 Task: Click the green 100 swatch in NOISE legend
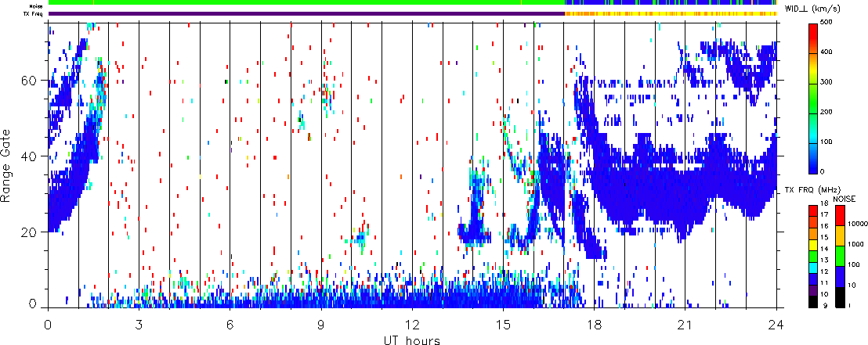[841, 254]
